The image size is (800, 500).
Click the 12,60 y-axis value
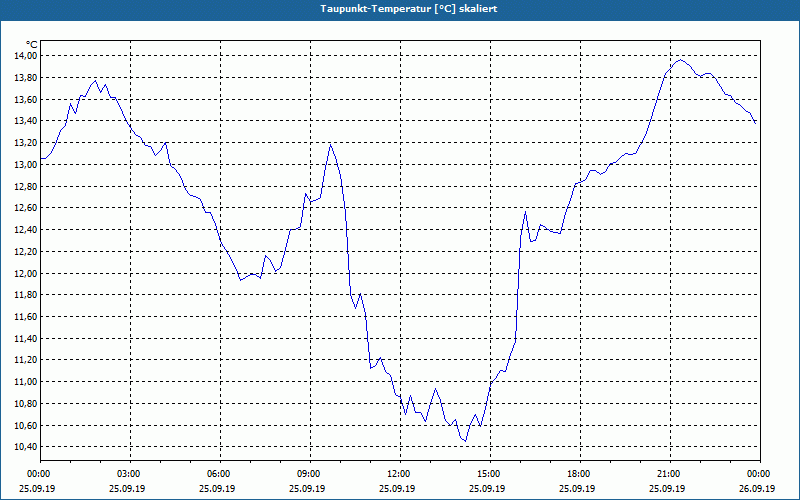[x=27, y=208]
